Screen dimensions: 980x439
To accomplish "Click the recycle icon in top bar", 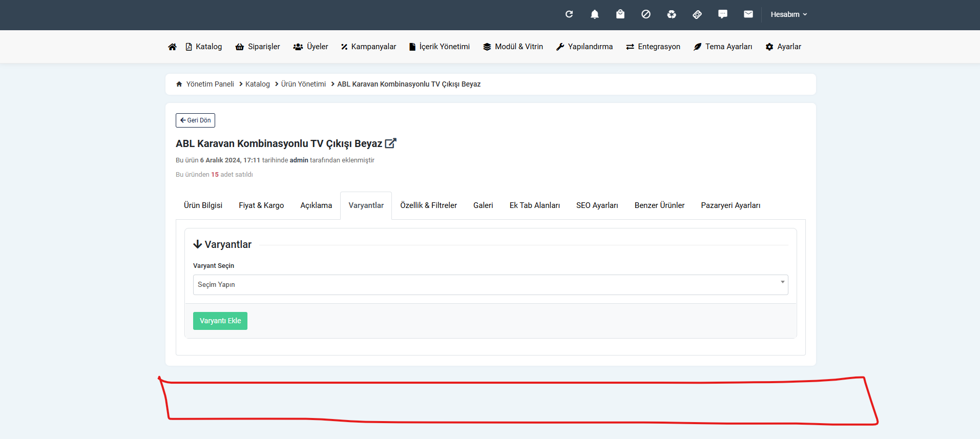I will pos(671,14).
